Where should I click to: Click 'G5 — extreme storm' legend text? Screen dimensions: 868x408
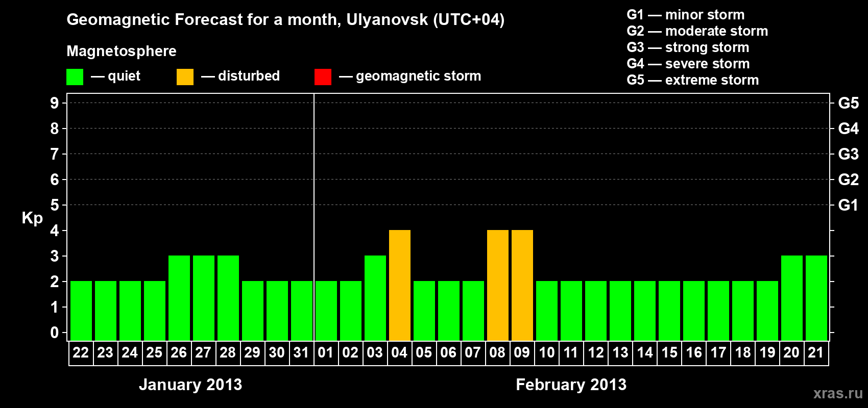[693, 80]
